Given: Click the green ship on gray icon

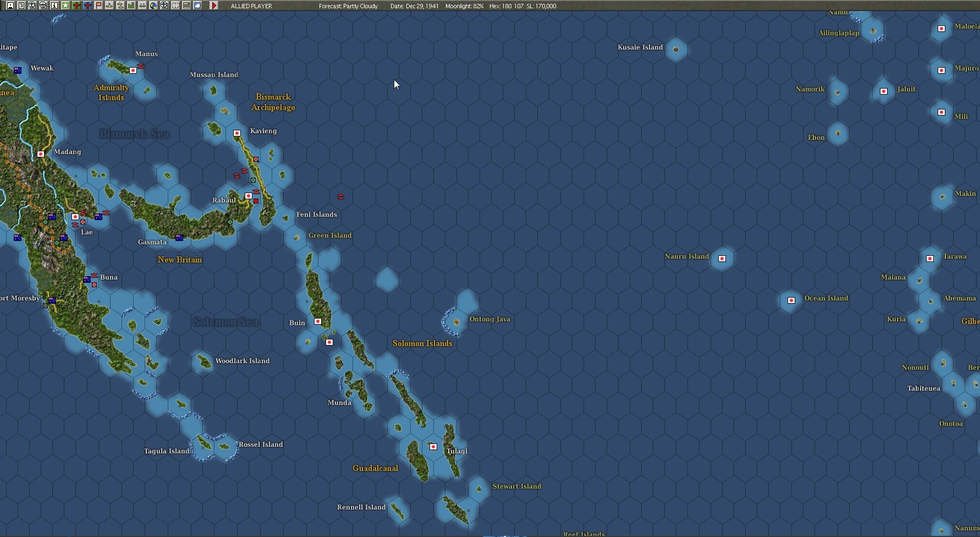Looking at the screenshot, I should point(142,6).
